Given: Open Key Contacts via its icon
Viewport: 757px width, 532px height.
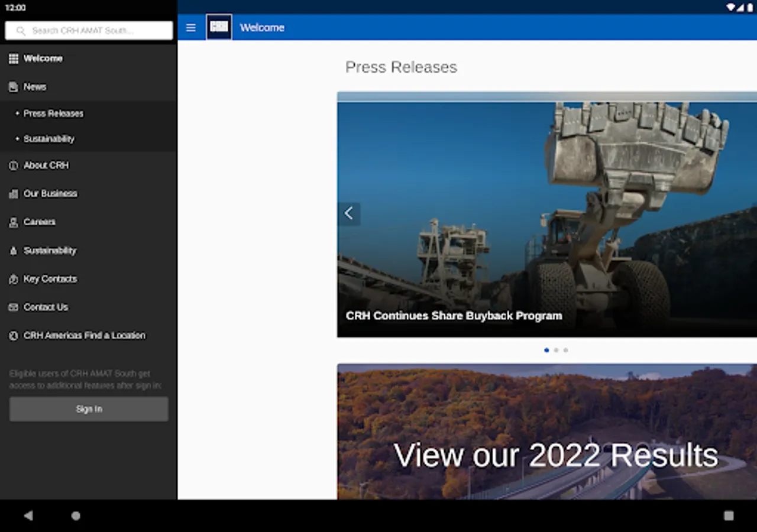Looking at the screenshot, I should pyautogui.click(x=14, y=279).
